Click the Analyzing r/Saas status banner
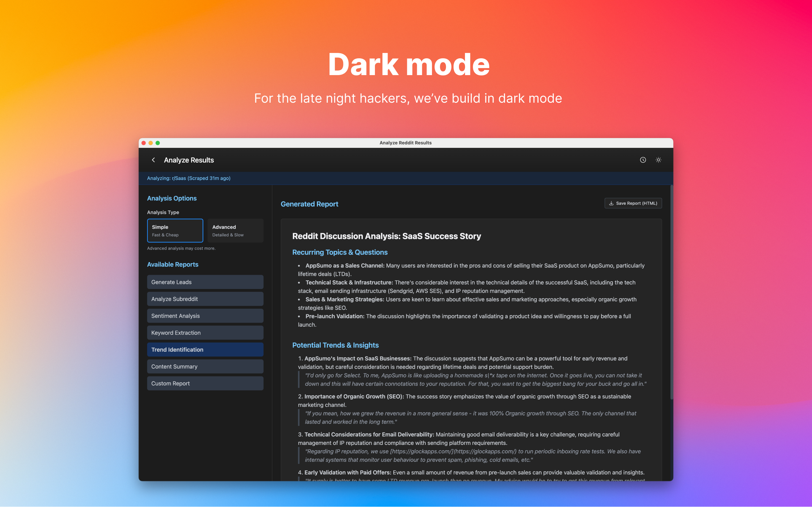 (x=189, y=178)
